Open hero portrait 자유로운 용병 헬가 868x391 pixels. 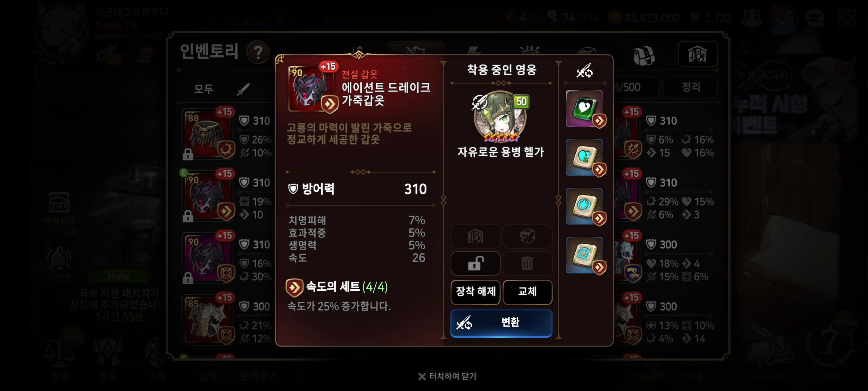click(500, 117)
